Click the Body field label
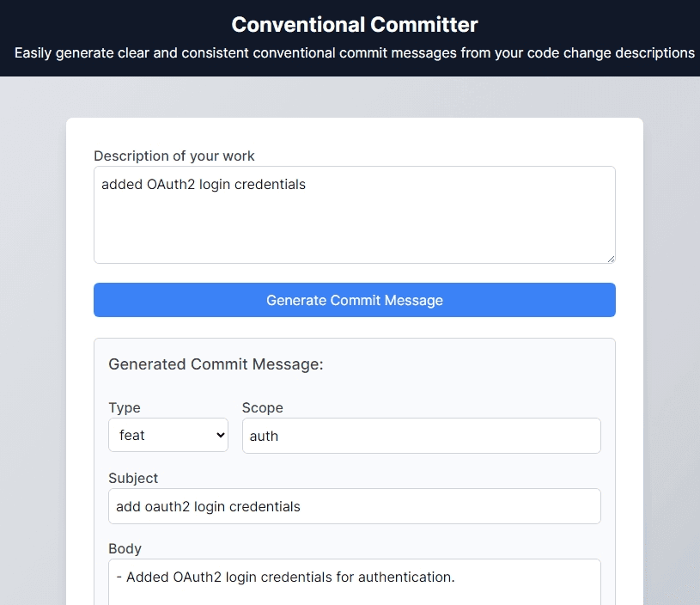The width and height of the screenshot is (700, 605). (x=125, y=548)
